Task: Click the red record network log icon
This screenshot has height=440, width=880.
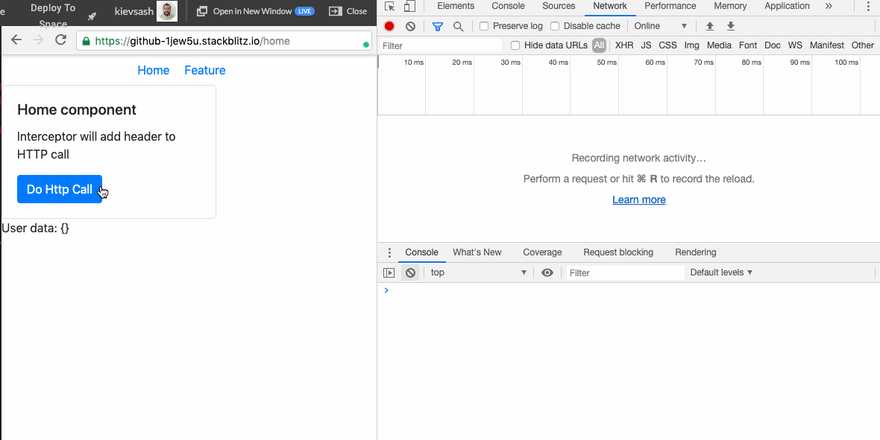Action: click(x=389, y=26)
